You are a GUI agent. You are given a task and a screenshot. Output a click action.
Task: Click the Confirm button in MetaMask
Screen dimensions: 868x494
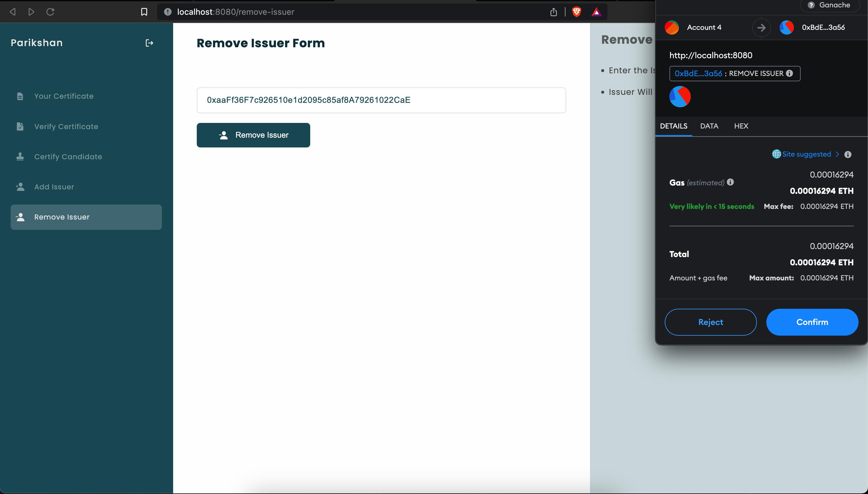point(812,322)
